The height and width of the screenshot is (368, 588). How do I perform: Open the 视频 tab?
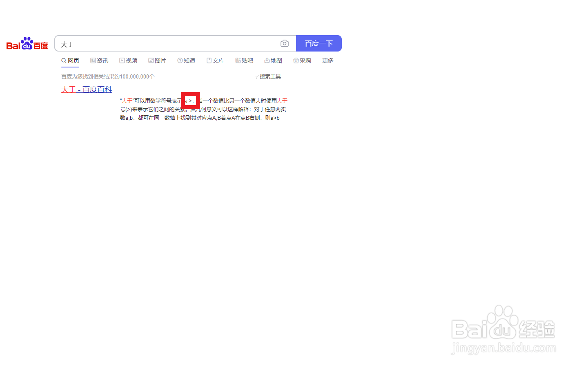coord(128,61)
